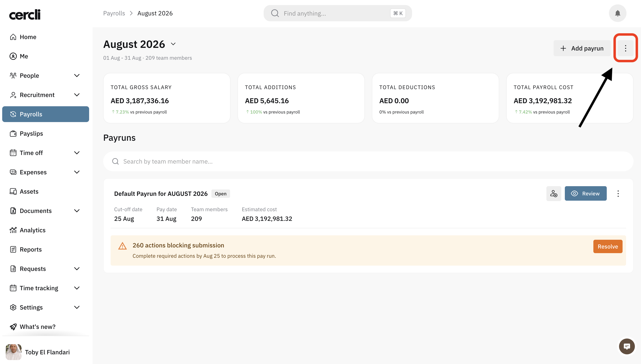
Task: Expand the People menu chevron
Action: click(x=77, y=76)
